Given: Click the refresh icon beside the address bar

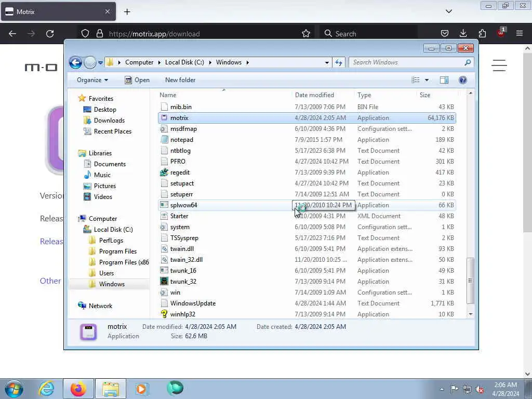Looking at the screenshot, I should click(x=339, y=62).
